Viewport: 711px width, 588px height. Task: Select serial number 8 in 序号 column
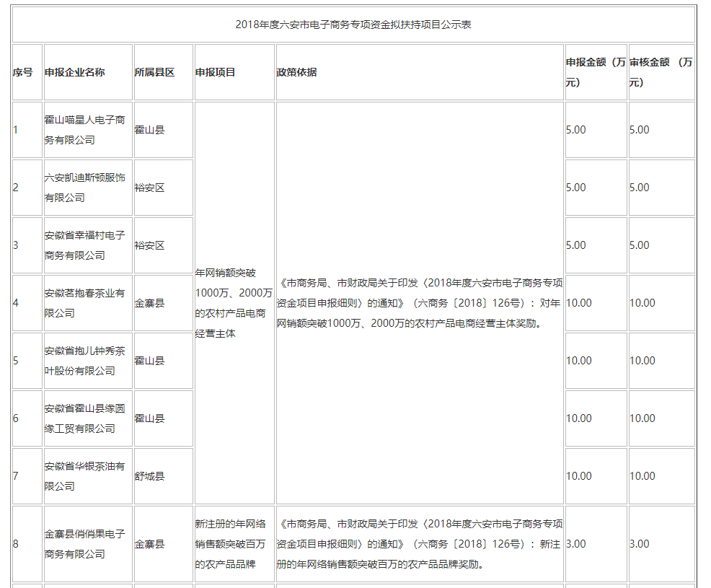pos(15,544)
